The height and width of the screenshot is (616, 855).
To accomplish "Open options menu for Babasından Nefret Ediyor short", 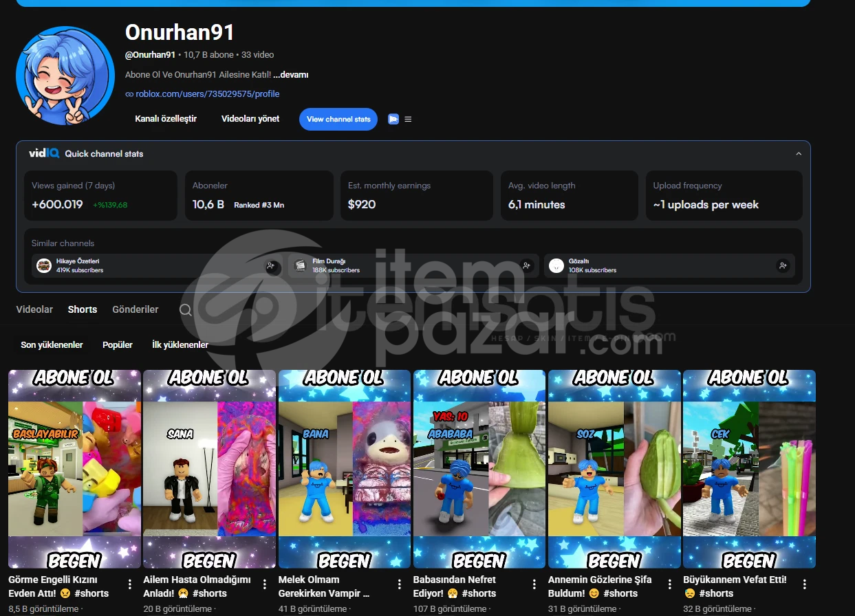I will [x=534, y=584].
